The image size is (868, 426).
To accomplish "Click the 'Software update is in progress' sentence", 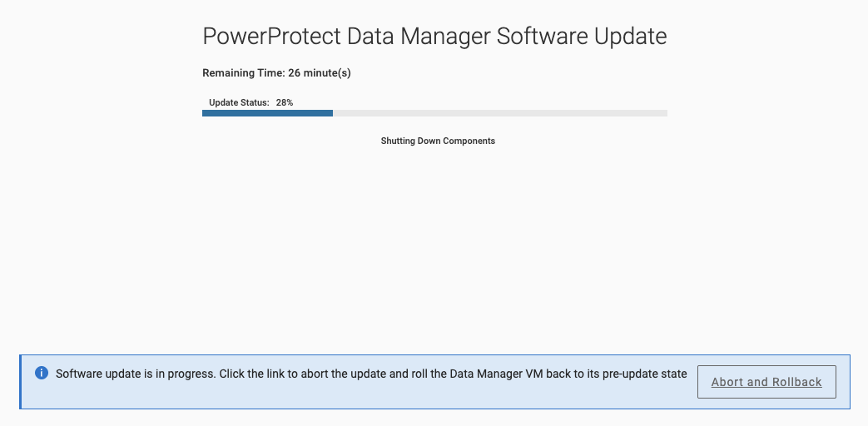I will click(x=136, y=374).
